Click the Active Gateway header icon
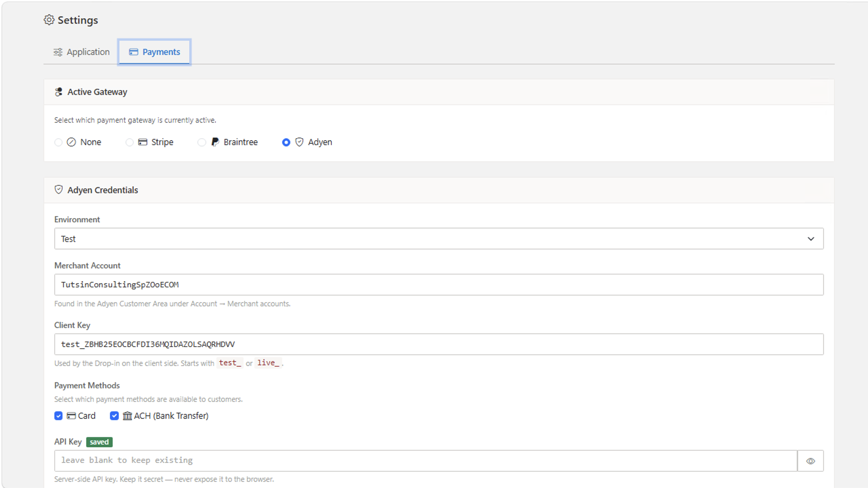The height and width of the screenshot is (488, 868). tap(59, 92)
